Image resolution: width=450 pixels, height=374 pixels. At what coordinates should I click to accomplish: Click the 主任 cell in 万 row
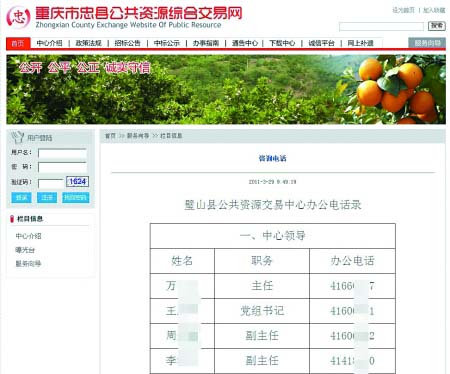pos(262,286)
